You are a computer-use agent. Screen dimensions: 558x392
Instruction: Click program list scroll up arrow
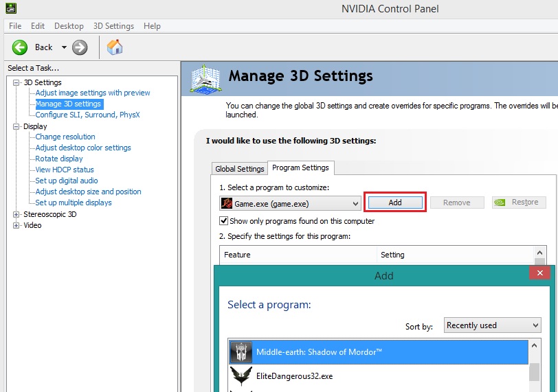(x=534, y=345)
